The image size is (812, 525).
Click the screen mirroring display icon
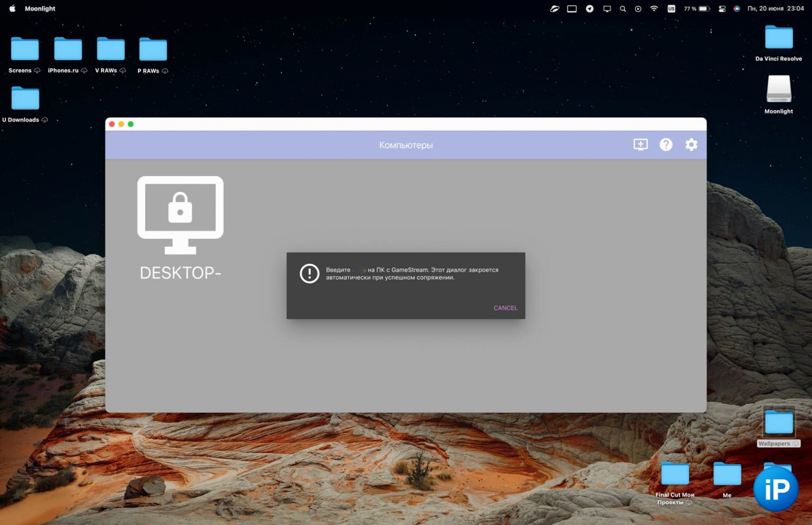click(607, 9)
